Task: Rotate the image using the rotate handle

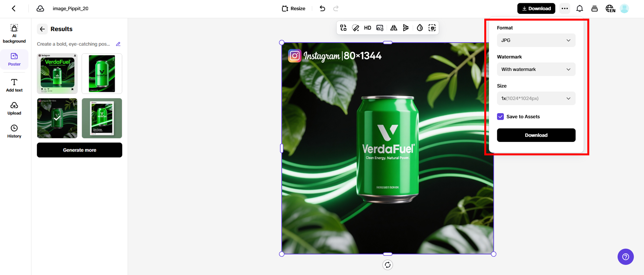Action: tap(388, 265)
